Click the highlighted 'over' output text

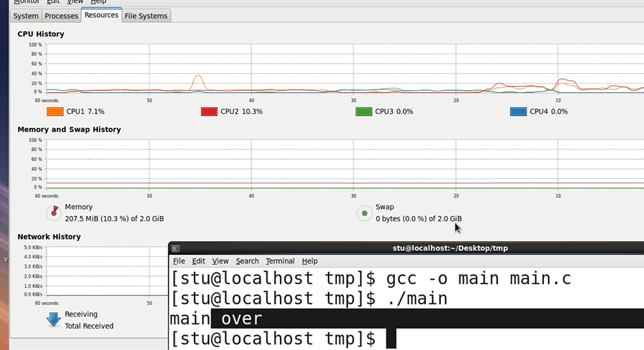tap(242, 319)
